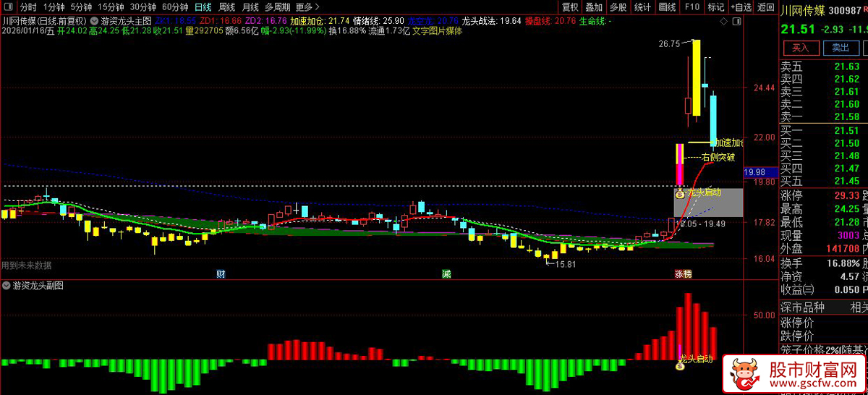Click the money bag icon in sub-chart
868x395 pixels.
coord(680,365)
